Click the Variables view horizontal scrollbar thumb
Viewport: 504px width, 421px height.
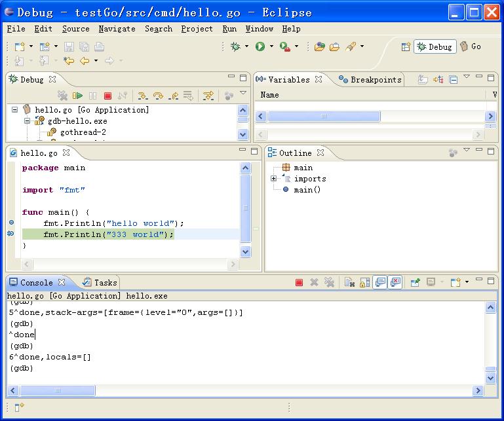coord(323,117)
